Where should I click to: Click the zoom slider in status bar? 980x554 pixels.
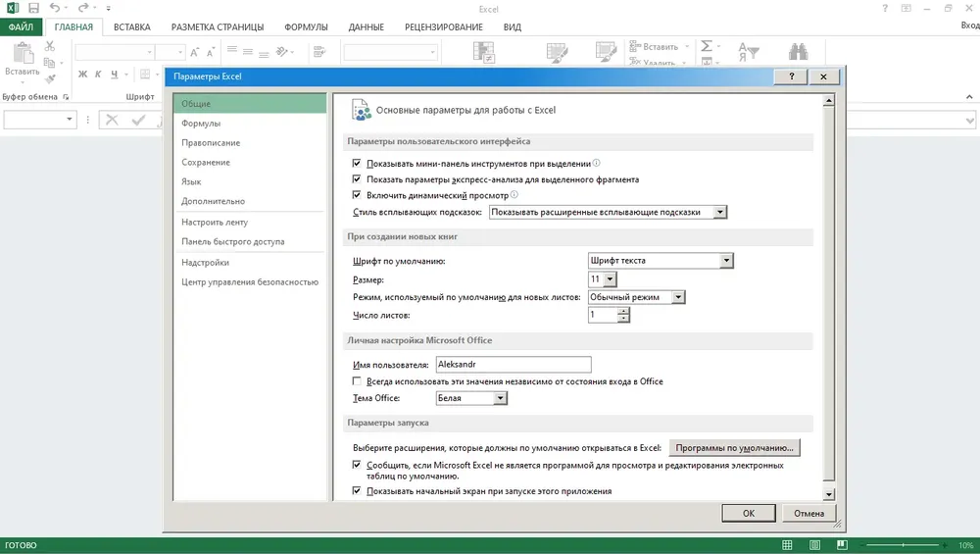pos(902,545)
